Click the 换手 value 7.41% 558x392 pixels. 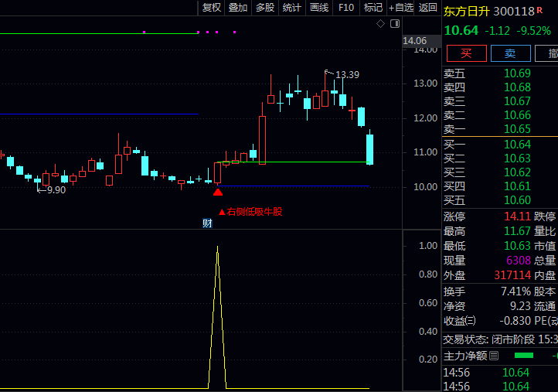(x=515, y=291)
